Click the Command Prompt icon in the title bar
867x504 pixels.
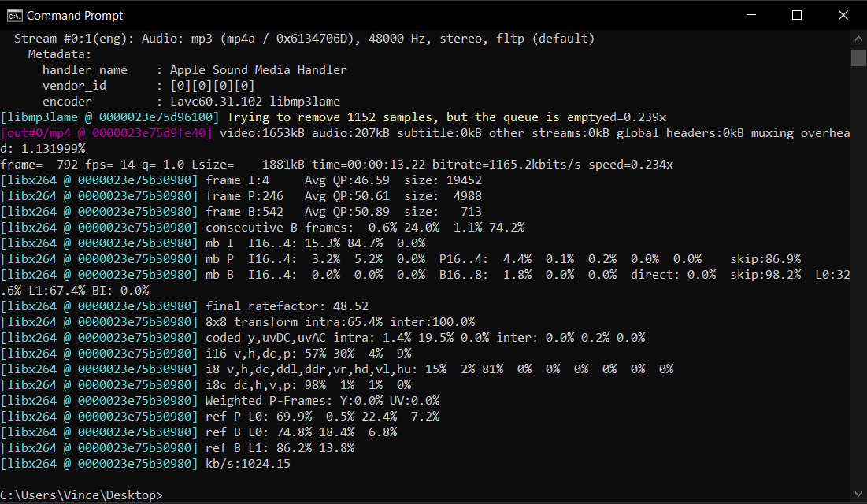point(14,14)
